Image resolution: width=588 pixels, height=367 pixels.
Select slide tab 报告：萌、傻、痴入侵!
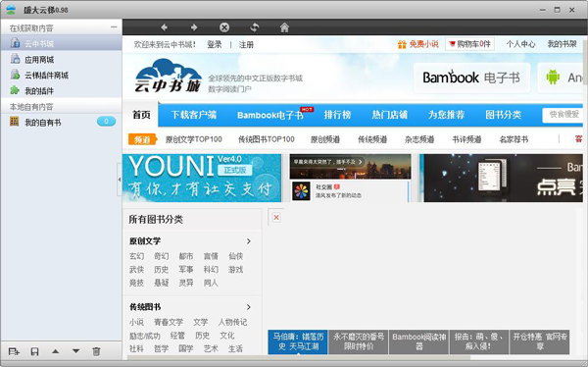point(479,341)
